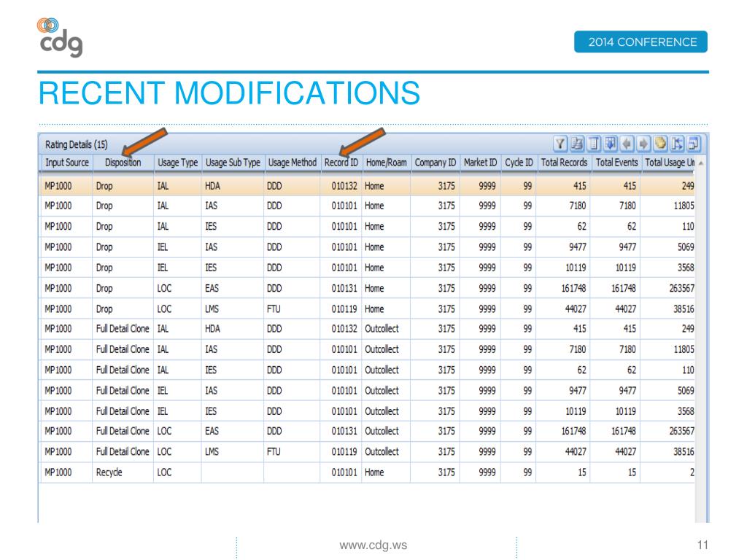This screenshot has height=560, width=747.
Task: Click the funnel filter icon in Rating Details toolbar
Action: tap(560, 144)
